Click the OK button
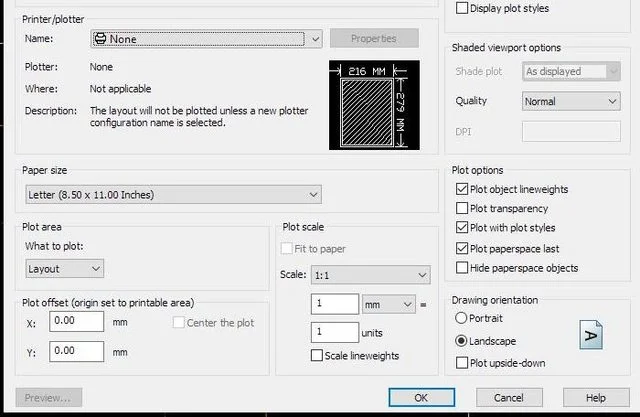The image size is (640, 417). [422, 397]
